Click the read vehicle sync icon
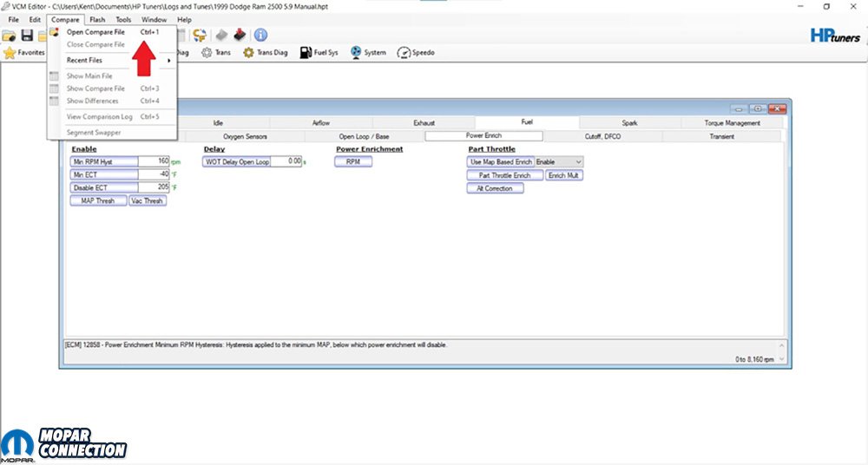 click(200, 35)
